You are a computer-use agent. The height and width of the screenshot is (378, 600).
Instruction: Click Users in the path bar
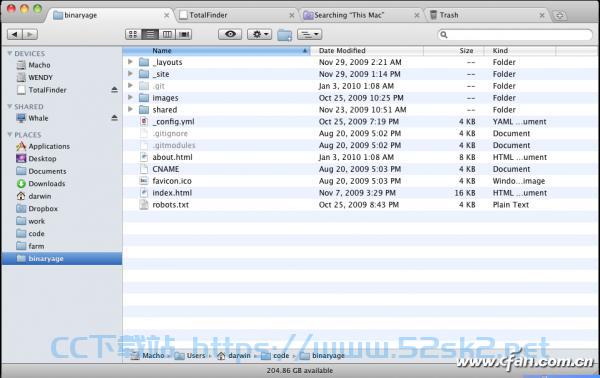click(x=190, y=355)
